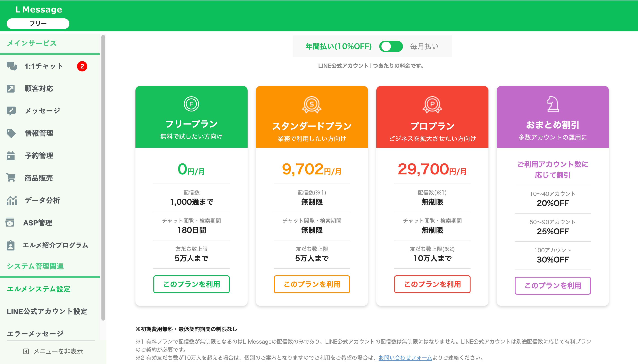Viewport: 638px width, 364px height.
Task: Click the data analysis chart icon
Action: coord(11,200)
